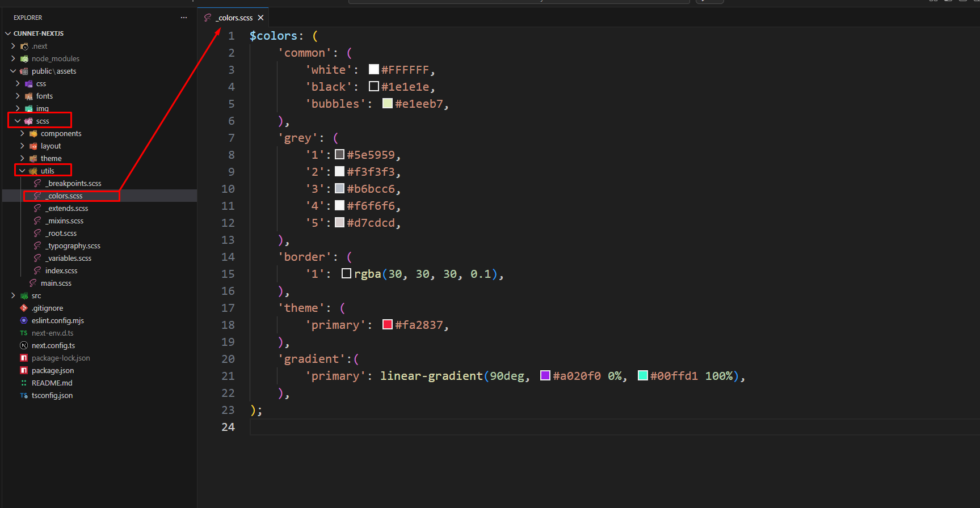This screenshot has width=980, height=508.
Task: Click the eslint.config.mjs ESLint icon
Action: point(24,320)
